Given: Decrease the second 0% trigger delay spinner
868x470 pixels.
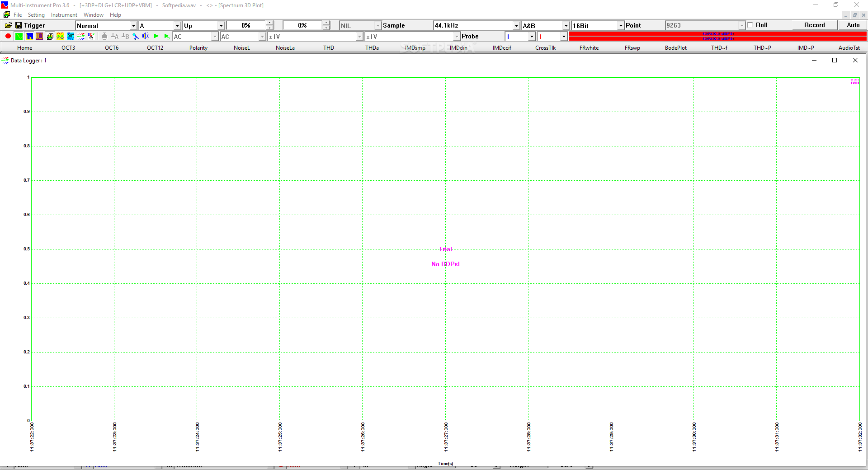Looking at the screenshot, I should click(x=326, y=28).
